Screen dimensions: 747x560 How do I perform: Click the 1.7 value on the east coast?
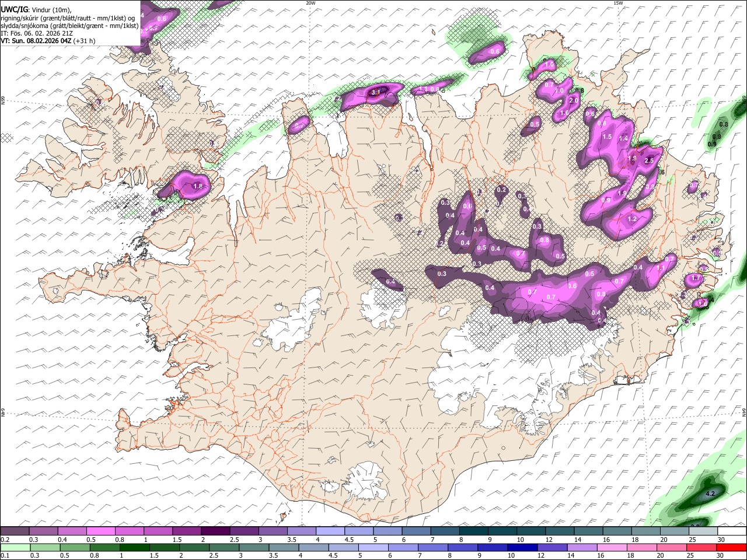[x=694, y=279]
